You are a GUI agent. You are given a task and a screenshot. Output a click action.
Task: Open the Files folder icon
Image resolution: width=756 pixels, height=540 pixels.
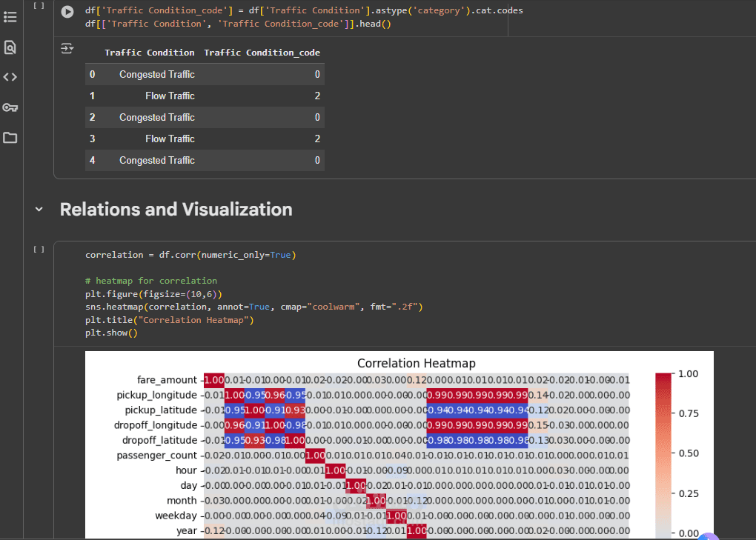(x=10, y=138)
